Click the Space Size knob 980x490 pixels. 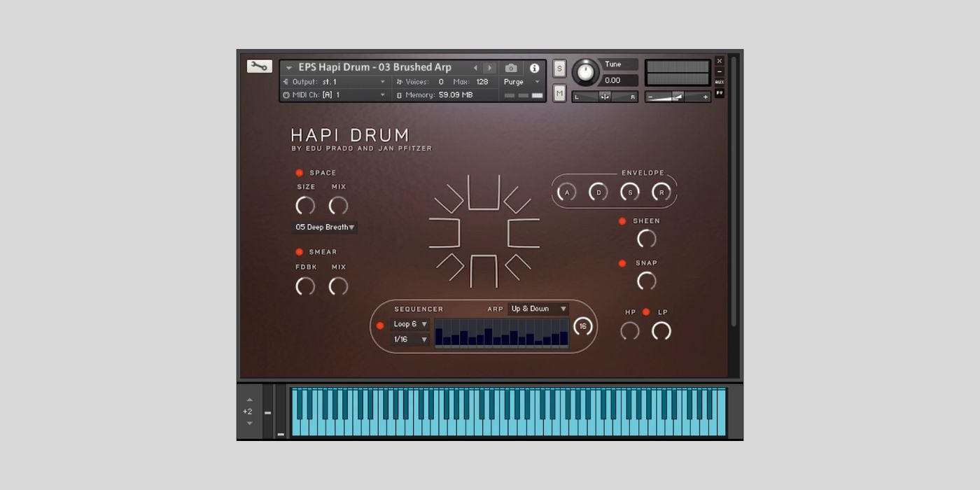point(305,206)
